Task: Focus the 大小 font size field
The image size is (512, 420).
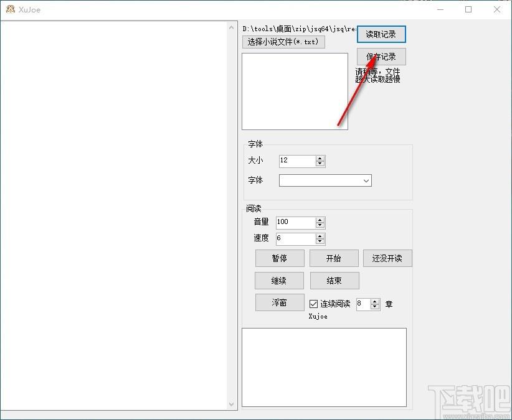Action: pos(298,161)
